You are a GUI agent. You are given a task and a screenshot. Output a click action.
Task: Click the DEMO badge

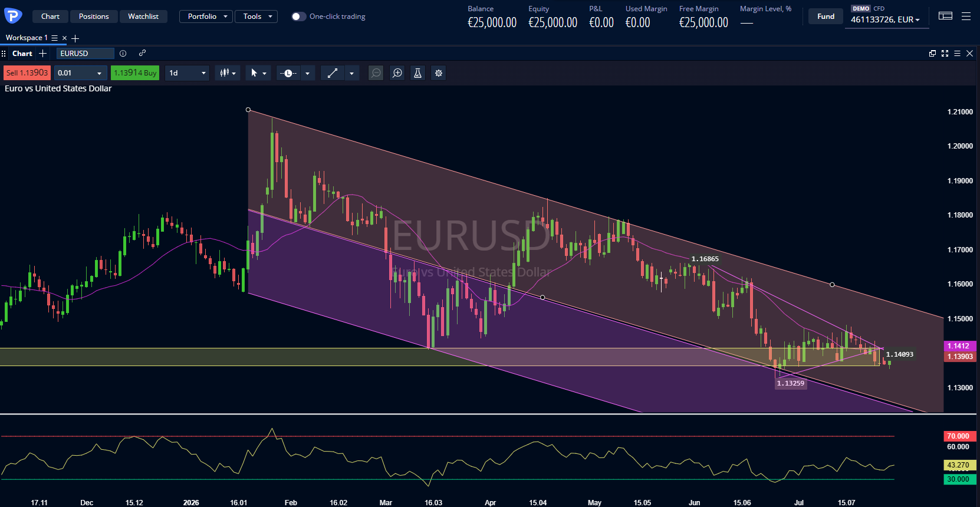point(861,8)
